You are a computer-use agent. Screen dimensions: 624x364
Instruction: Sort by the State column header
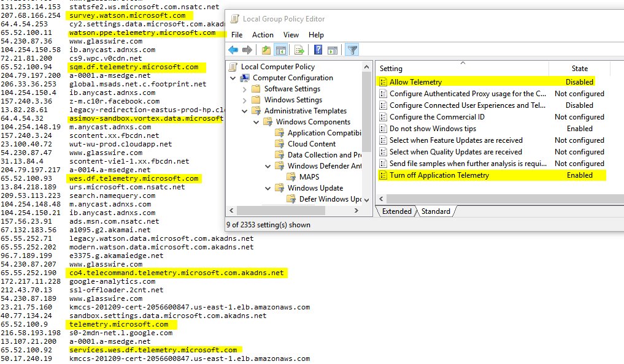[579, 69]
